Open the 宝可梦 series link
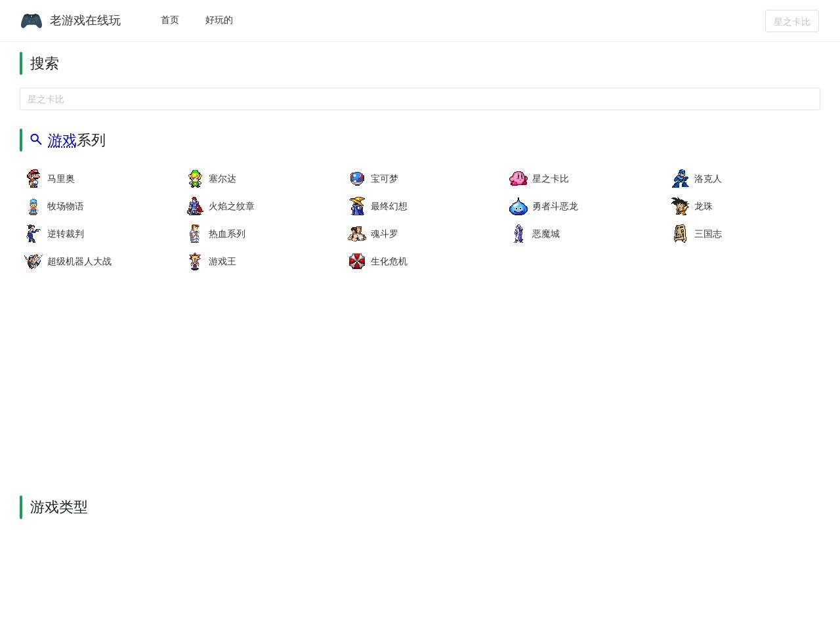840x630 pixels. [385, 178]
